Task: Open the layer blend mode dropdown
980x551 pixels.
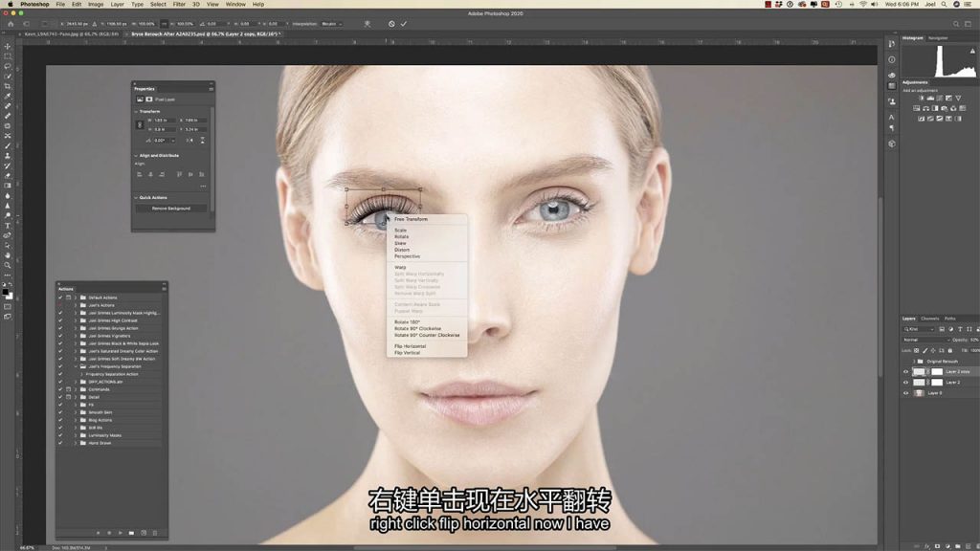Action: point(926,340)
